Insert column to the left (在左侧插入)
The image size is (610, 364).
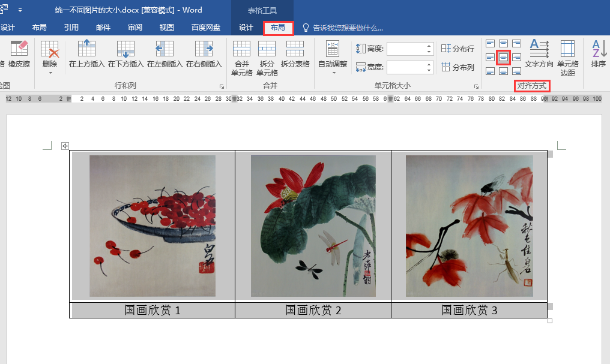pos(165,55)
